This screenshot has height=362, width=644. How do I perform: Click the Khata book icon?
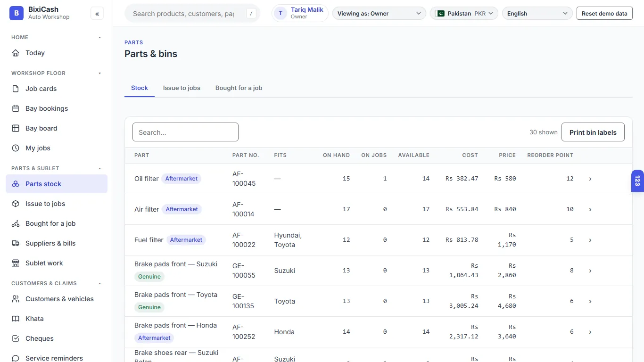(x=16, y=319)
